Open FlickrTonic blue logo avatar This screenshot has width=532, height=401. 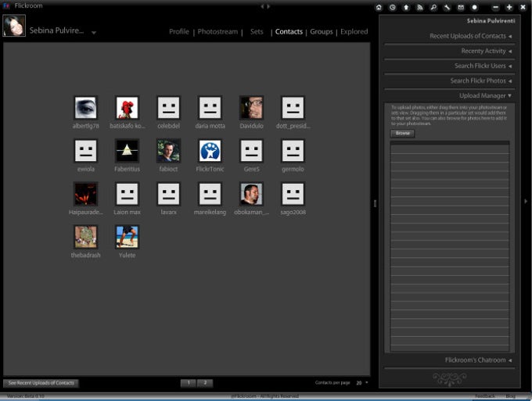point(210,151)
